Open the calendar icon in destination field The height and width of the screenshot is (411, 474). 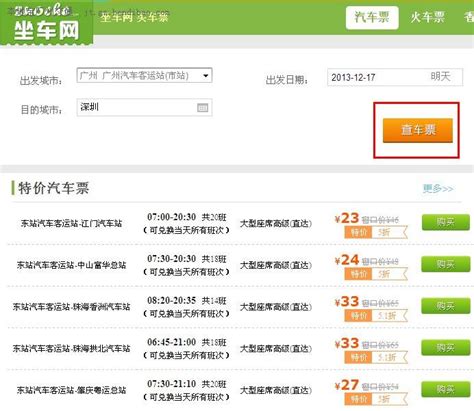coord(202,107)
